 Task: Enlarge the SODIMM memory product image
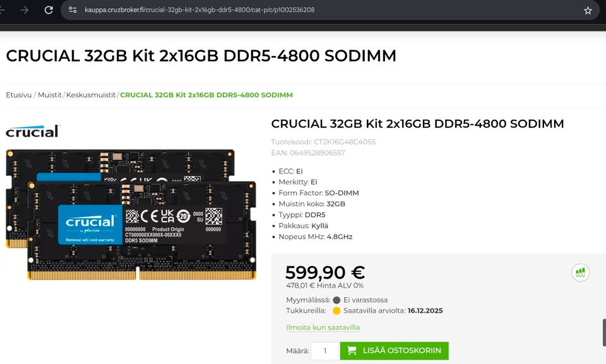pos(131,214)
